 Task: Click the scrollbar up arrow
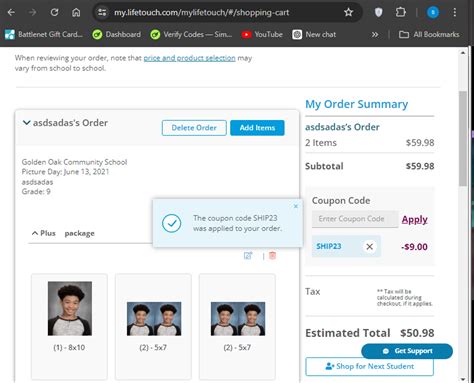(x=463, y=53)
